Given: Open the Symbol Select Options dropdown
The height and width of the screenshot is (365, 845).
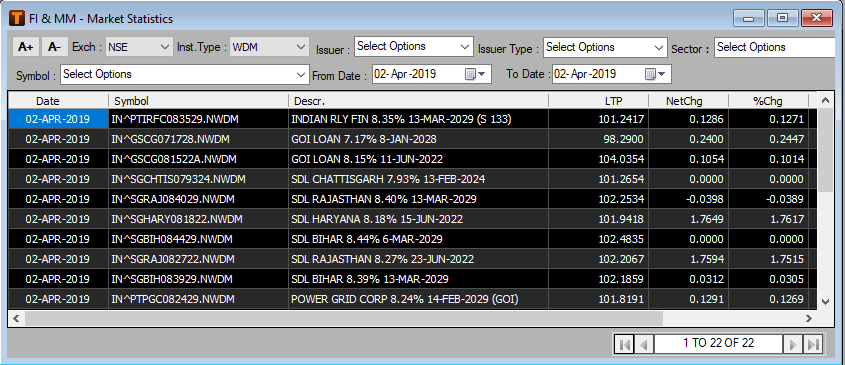Looking at the screenshot, I should coord(185,74).
